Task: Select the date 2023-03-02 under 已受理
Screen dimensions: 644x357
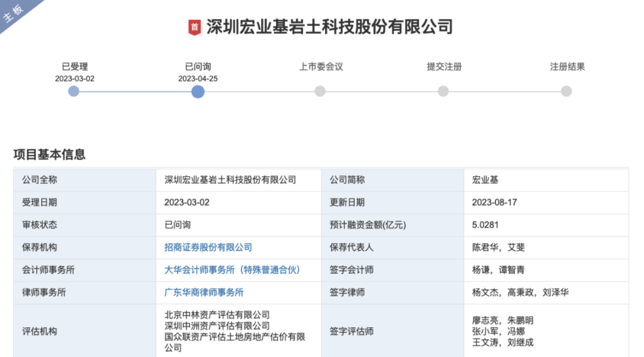Action: point(75,79)
